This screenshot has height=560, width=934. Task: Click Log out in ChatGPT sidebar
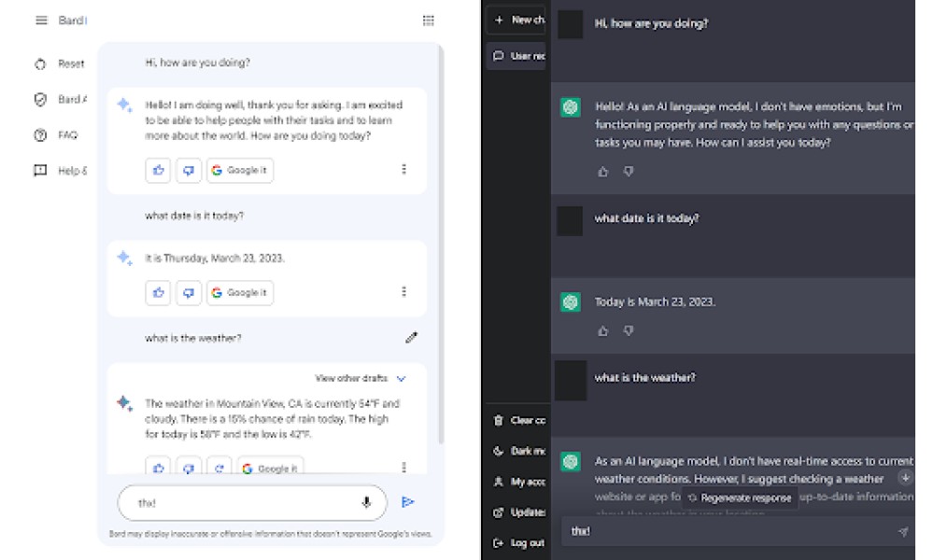pyautogui.click(x=518, y=543)
